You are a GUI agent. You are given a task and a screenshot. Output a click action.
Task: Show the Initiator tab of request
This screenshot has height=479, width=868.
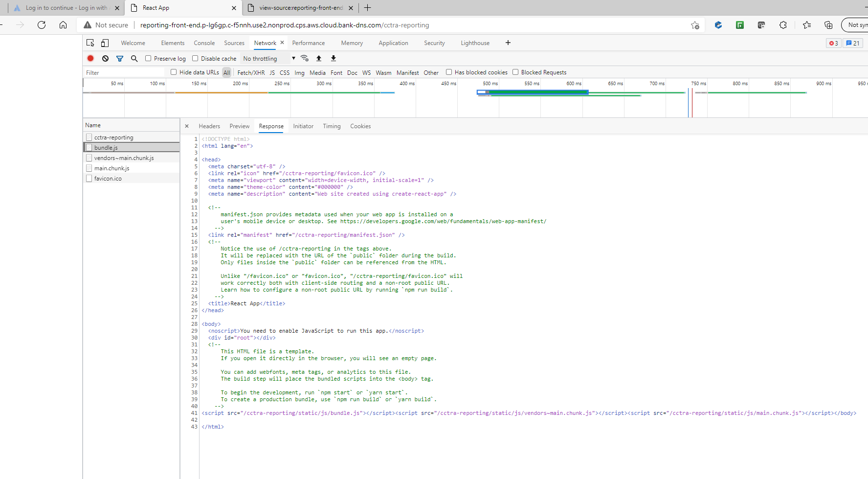(x=303, y=126)
